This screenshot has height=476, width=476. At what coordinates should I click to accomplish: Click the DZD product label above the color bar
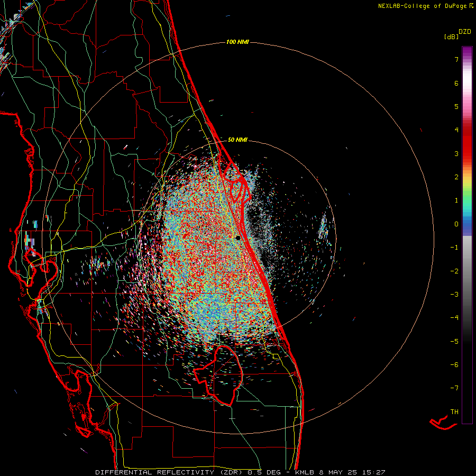point(465,32)
